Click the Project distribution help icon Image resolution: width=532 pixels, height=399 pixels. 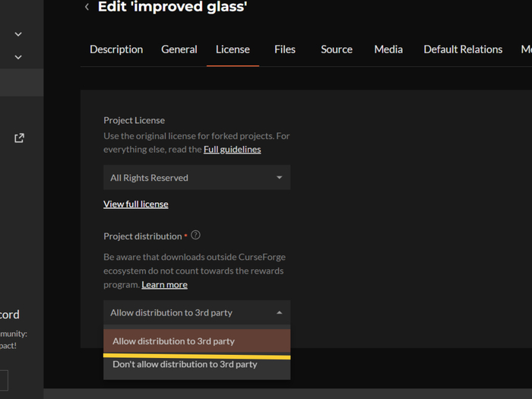[x=195, y=236]
